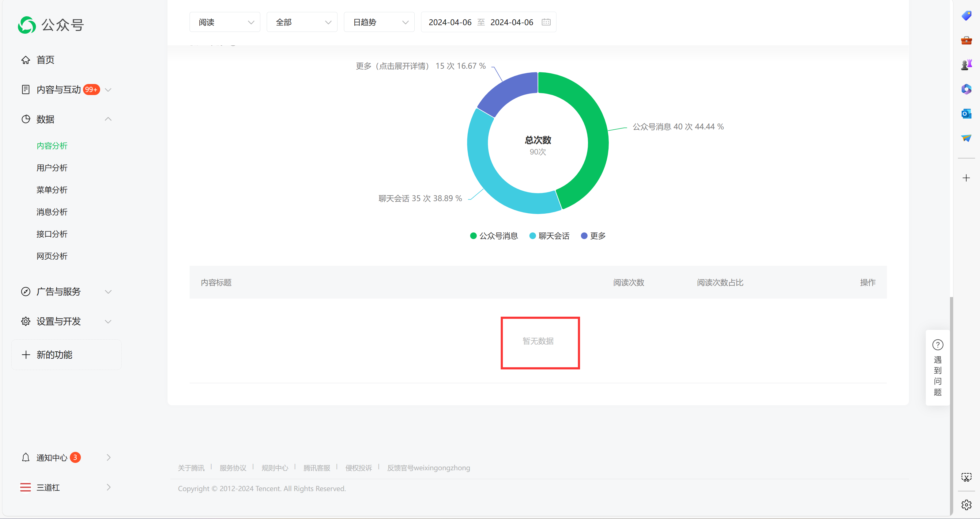The image size is (980, 519).
Task: Toggle 聊天会话 legend item in chart
Action: (x=549, y=236)
